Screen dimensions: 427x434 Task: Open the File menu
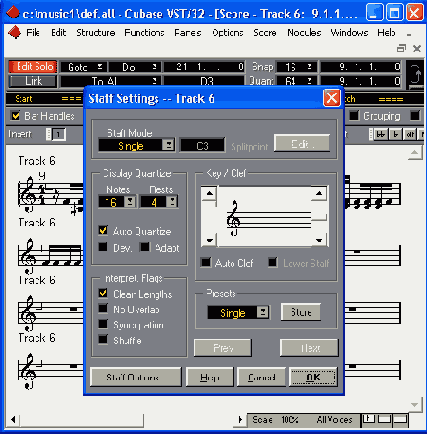pos(33,33)
